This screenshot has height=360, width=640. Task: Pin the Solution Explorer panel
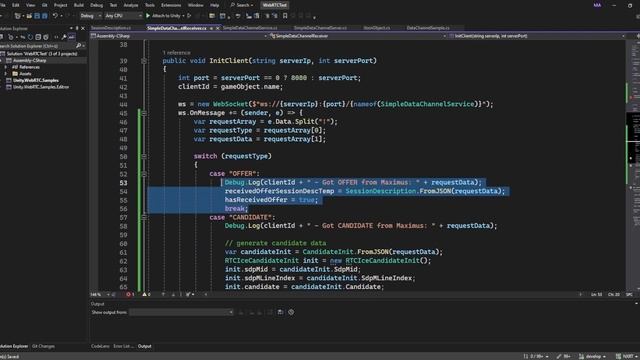pyautogui.click(x=77, y=28)
